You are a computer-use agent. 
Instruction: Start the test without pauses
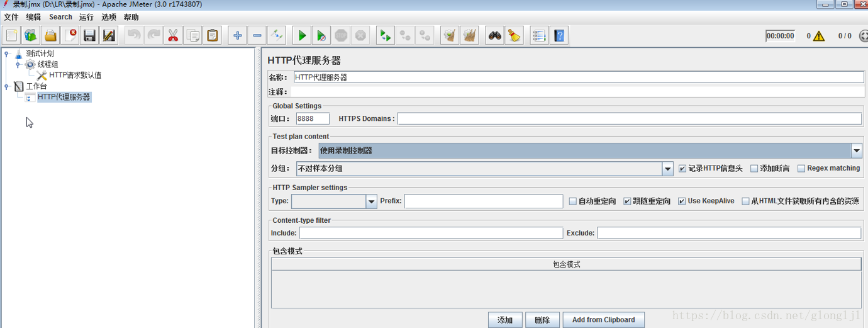(321, 35)
